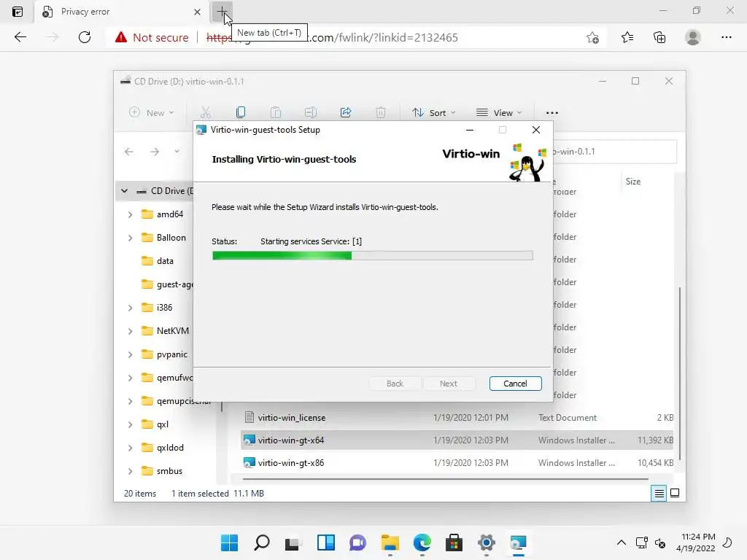Expand the smbus folder node

point(130,472)
